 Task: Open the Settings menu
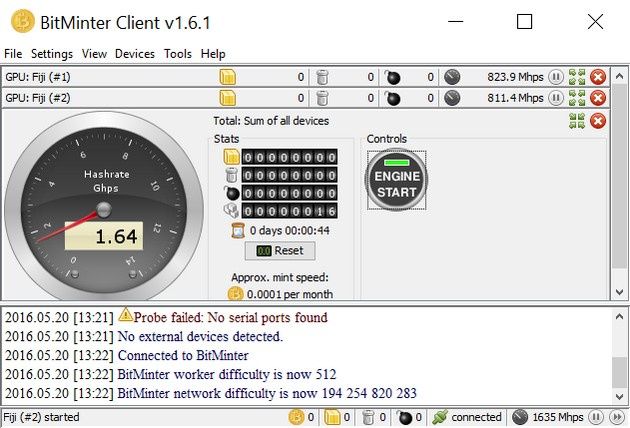point(52,53)
